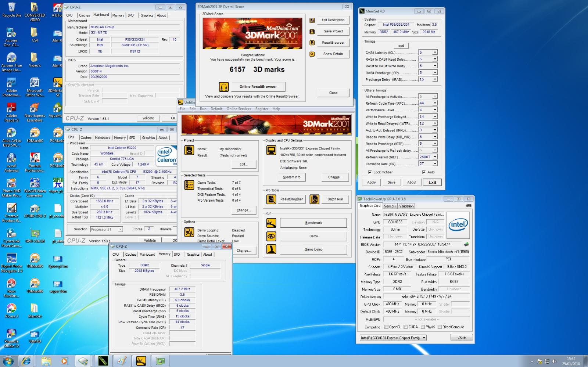This screenshot has width=588, height=367.
Task: Toggle the Auto checkbox in MemSet
Action: [x=424, y=172]
